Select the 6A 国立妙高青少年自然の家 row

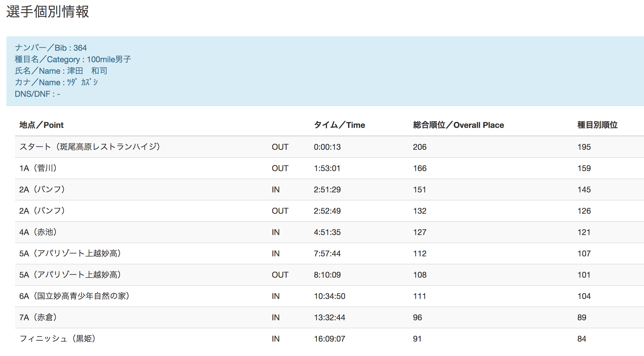click(74, 296)
